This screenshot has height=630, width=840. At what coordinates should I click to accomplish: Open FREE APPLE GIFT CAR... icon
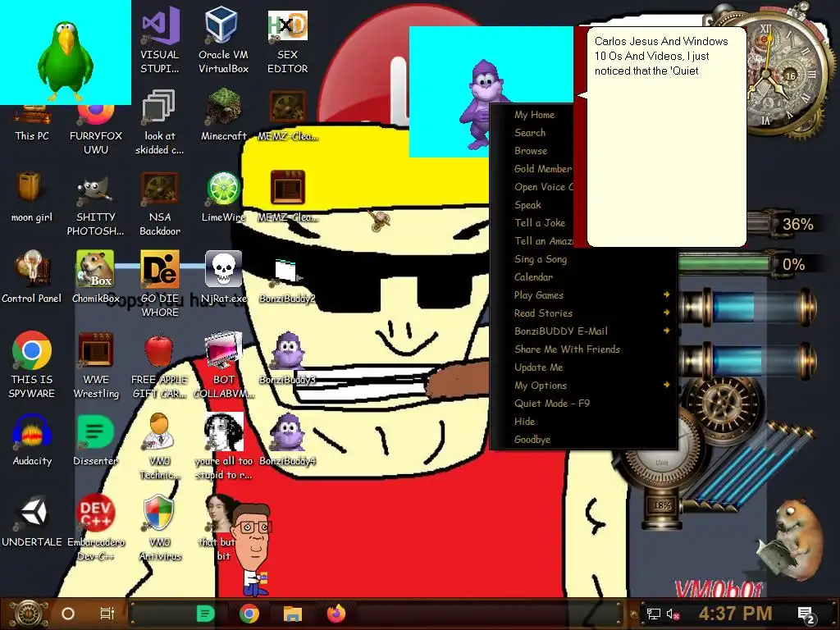point(160,364)
